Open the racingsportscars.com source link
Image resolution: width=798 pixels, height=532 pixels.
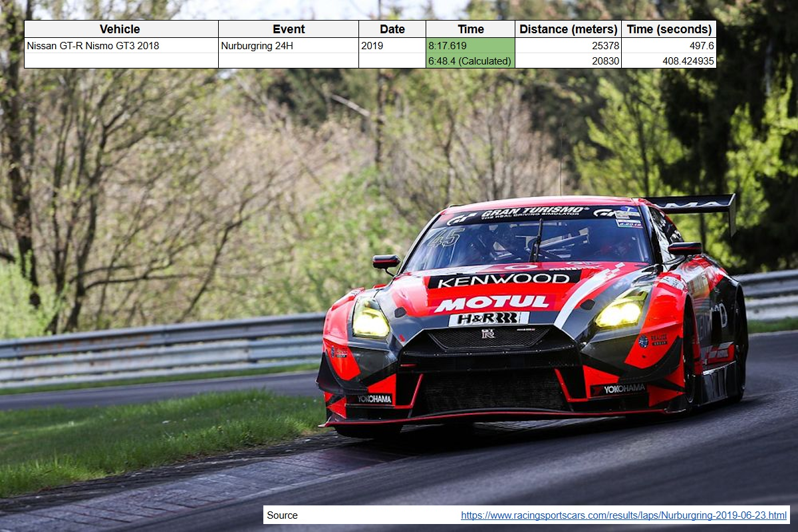click(x=623, y=515)
